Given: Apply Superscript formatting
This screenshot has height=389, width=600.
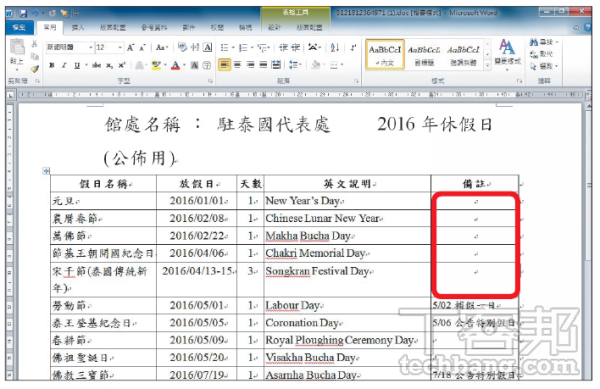Looking at the screenshot, I should pos(121,65).
